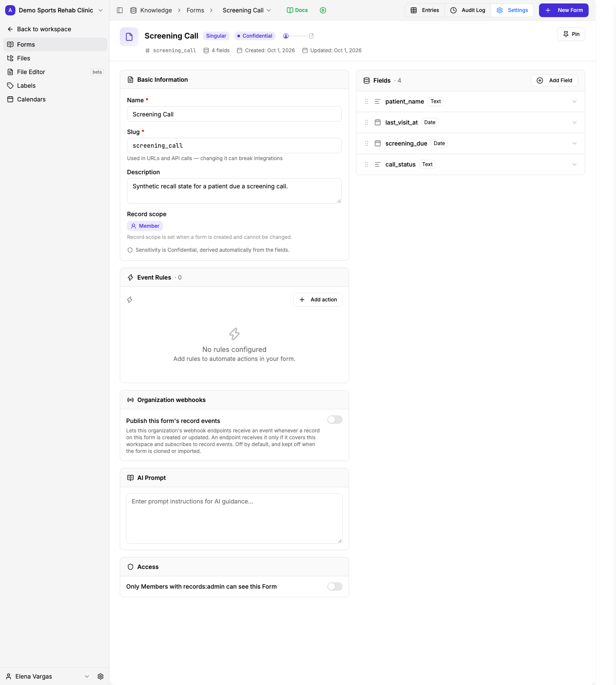The image size is (616, 685).
Task: Click the New Form button
Action: tap(564, 10)
